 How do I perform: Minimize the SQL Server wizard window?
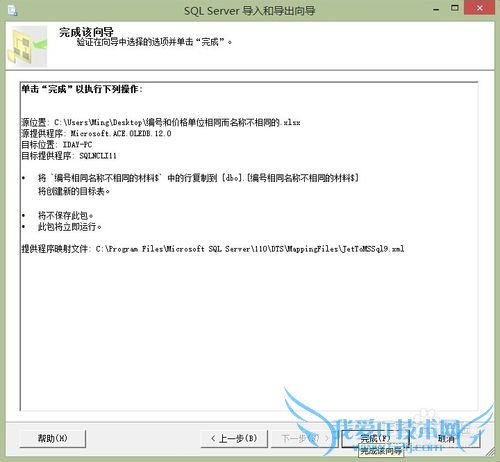pyautogui.click(x=436, y=9)
